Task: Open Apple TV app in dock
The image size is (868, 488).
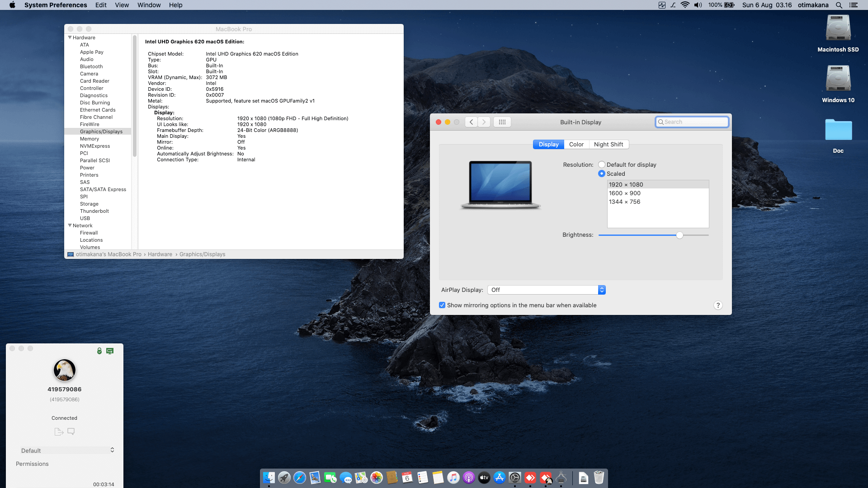Action: pos(484,478)
